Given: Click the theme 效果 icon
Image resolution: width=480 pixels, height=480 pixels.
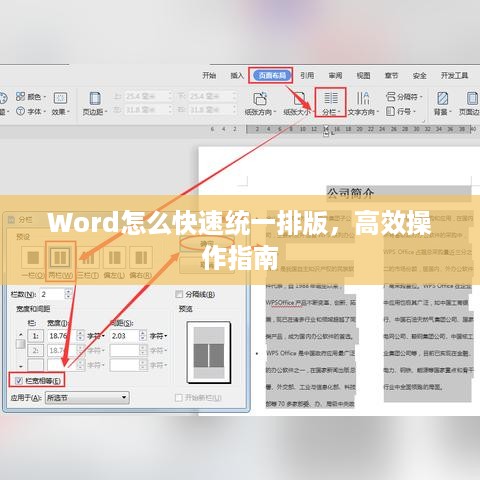Looking at the screenshot, I should [60, 98].
